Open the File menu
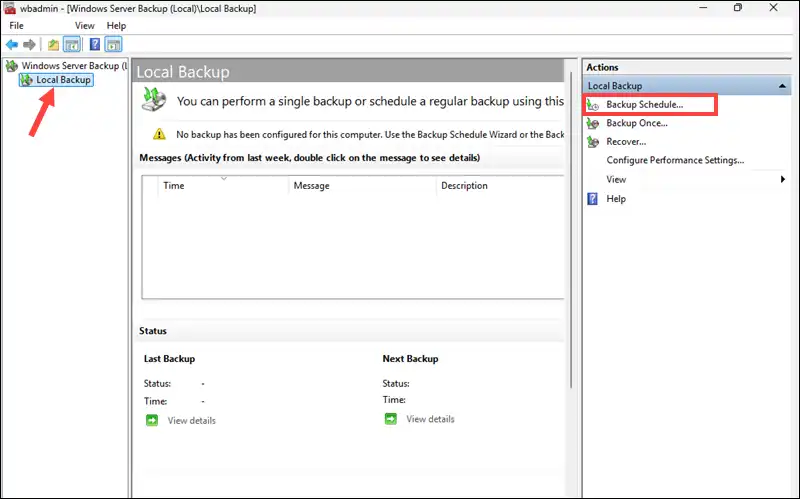The width and height of the screenshot is (800, 499). (17, 25)
